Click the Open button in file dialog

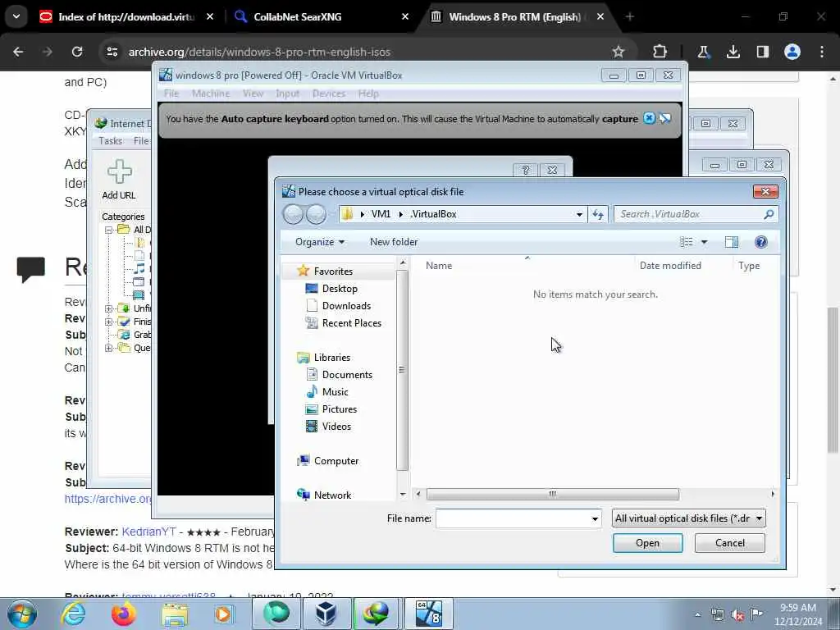tap(647, 543)
